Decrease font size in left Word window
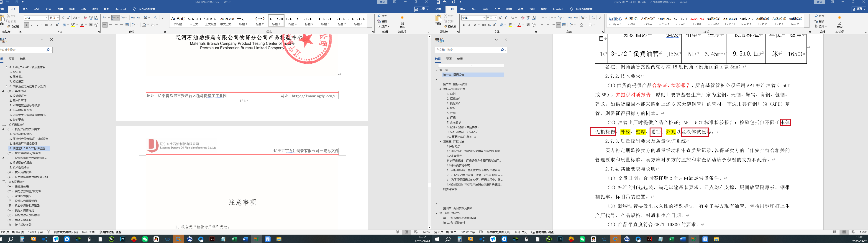Image resolution: width=868 pixels, height=243 pixels. click(68, 18)
